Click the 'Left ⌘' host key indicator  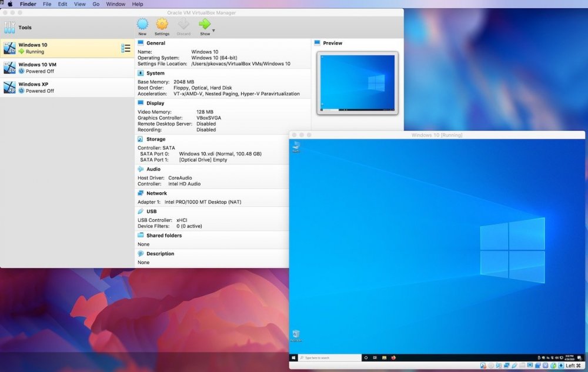(574, 366)
